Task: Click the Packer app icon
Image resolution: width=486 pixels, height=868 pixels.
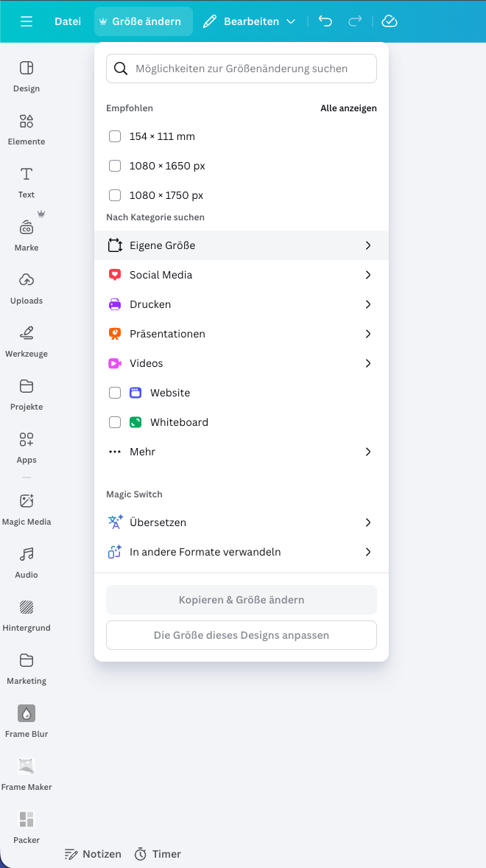Action: click(26, 825)
